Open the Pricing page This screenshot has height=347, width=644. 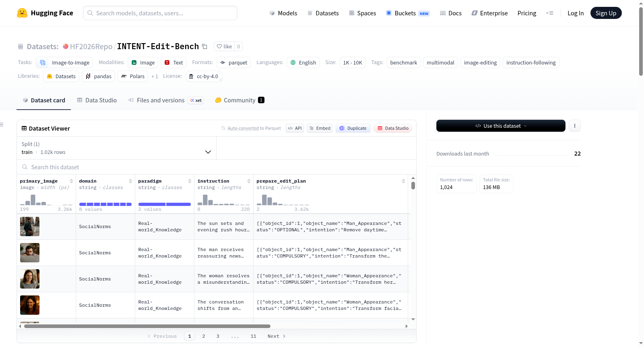[x=527, y=13]
